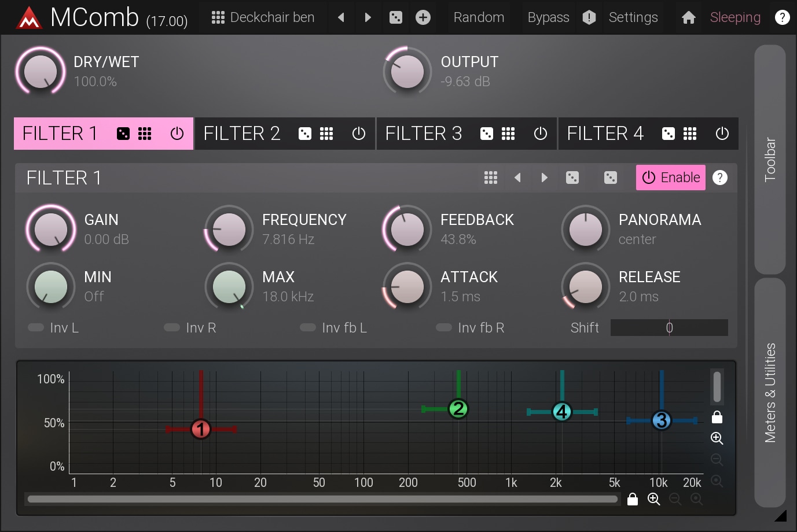Toggle FILTER 4 power button

click(x=722, y=134)
